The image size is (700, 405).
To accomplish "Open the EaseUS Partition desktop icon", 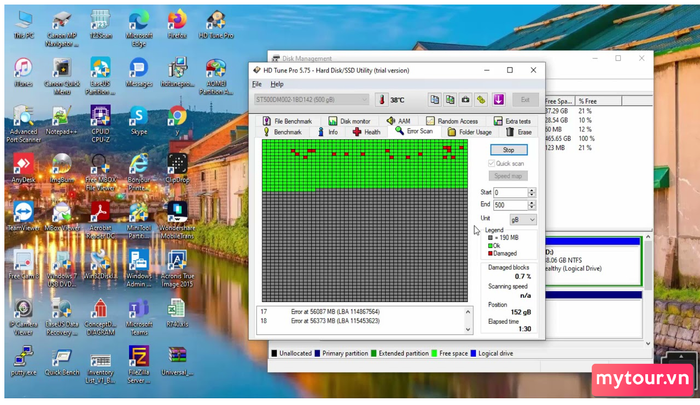I will coord(100,76).
